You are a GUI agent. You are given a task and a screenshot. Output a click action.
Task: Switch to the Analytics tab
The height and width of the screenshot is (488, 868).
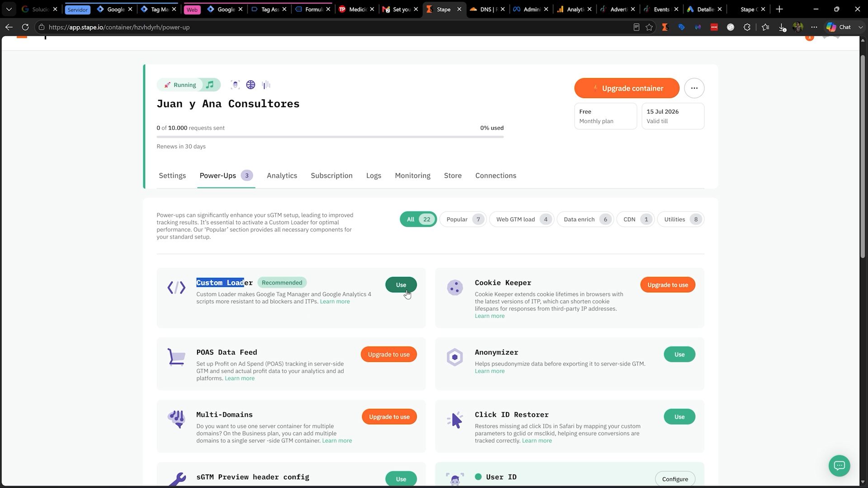point(282,175)
